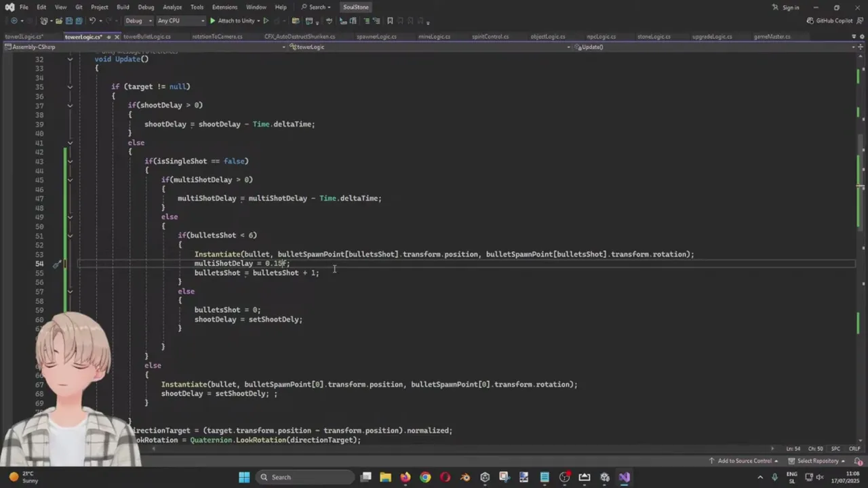The image size is (868, 488).
Task: Click the green Attach to Unity play icon
Action: 213,21
